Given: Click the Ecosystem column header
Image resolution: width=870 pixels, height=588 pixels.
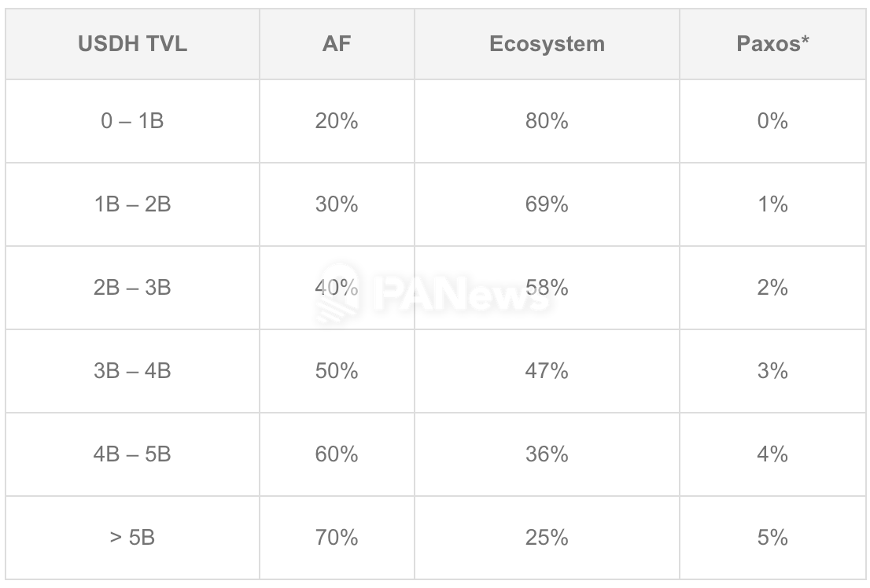Looking at the screenshot, I should pos(547,44).
